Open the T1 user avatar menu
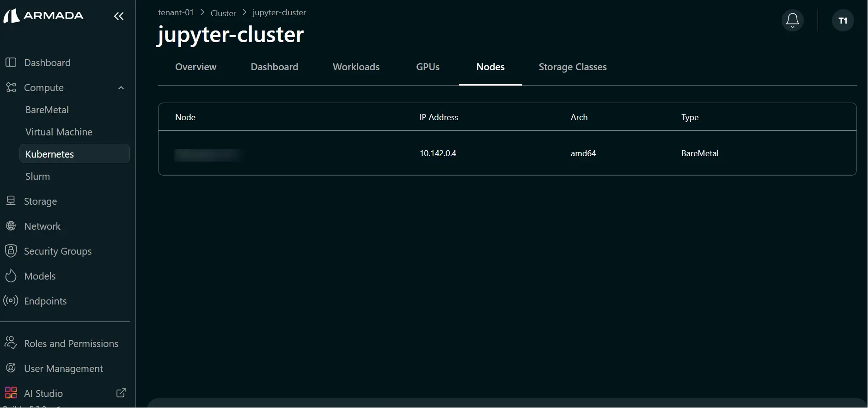The width and height of the screenshot is (868, 408). 843,20
